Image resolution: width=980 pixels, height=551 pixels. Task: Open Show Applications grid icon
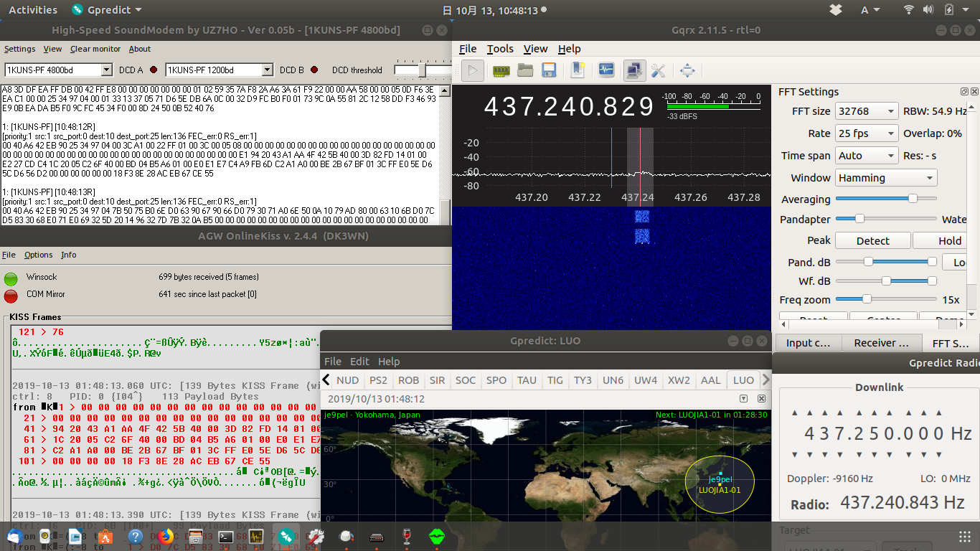tap(965, 537)
